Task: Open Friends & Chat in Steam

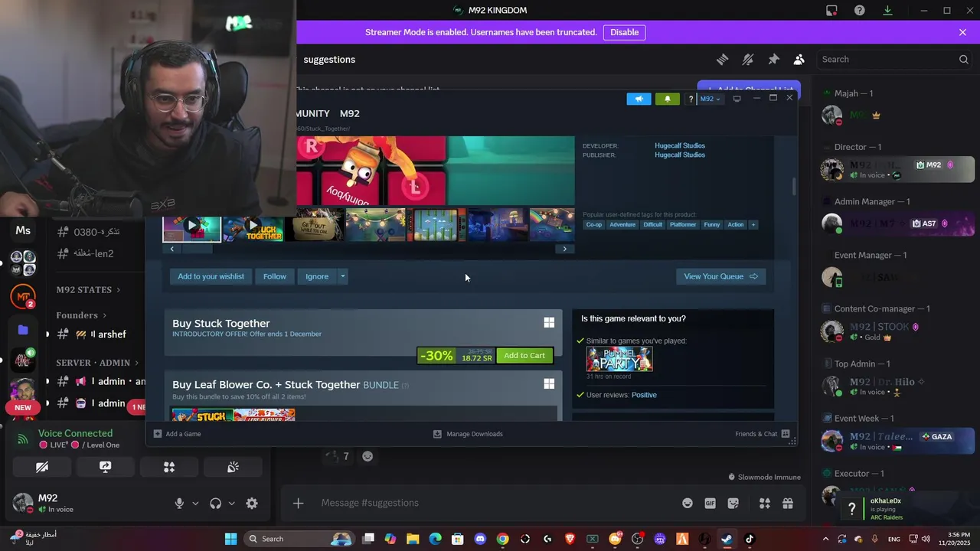Action: pyautogui.click(x=762, y=434)
